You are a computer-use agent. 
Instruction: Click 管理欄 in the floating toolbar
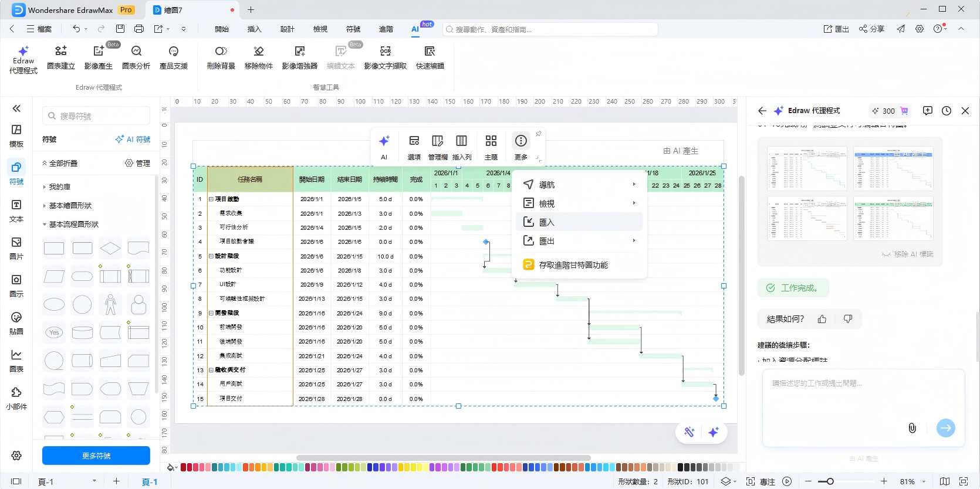pyautogui.click(x=438, y=147)
